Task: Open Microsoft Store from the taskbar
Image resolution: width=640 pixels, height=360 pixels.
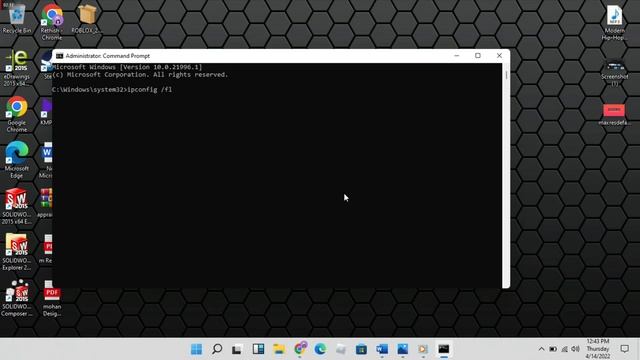Action: [361, 349]
